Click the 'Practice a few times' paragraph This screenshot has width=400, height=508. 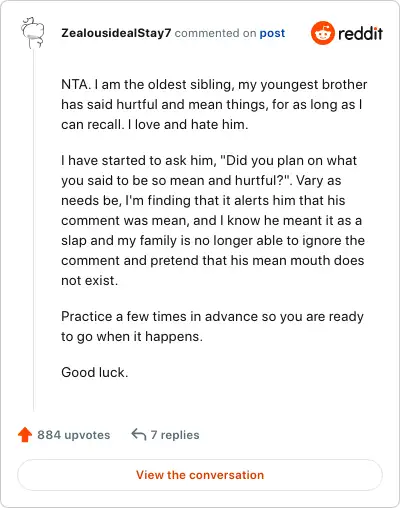pos(212,326)
